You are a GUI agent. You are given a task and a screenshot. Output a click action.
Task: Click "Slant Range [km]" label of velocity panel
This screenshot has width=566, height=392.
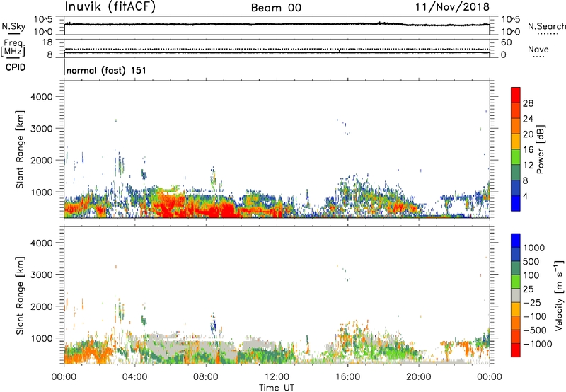(x=20, y=296)
